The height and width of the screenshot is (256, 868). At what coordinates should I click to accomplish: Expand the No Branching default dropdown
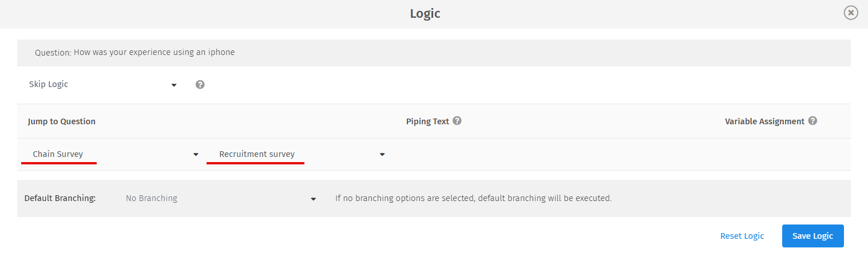pyautogui.click(x=217, y=198)
